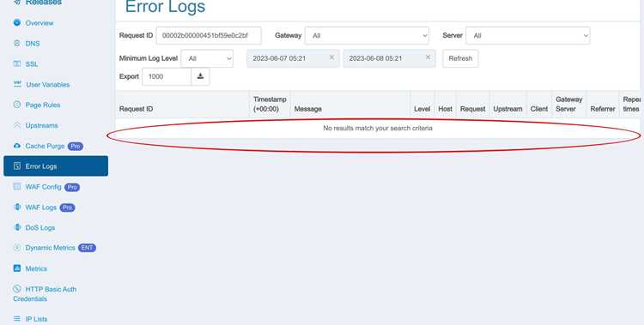Viewport: 644px width, 325px height.
Task: Click the Dynamic Metrics icon
Action: (x=17, y=248)
